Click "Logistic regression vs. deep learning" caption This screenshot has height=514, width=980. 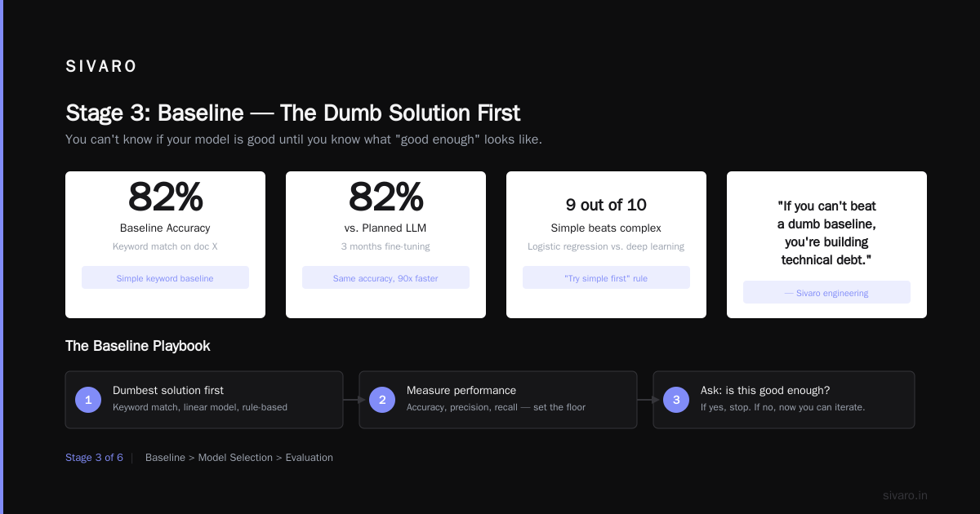[x=606, y=246]
